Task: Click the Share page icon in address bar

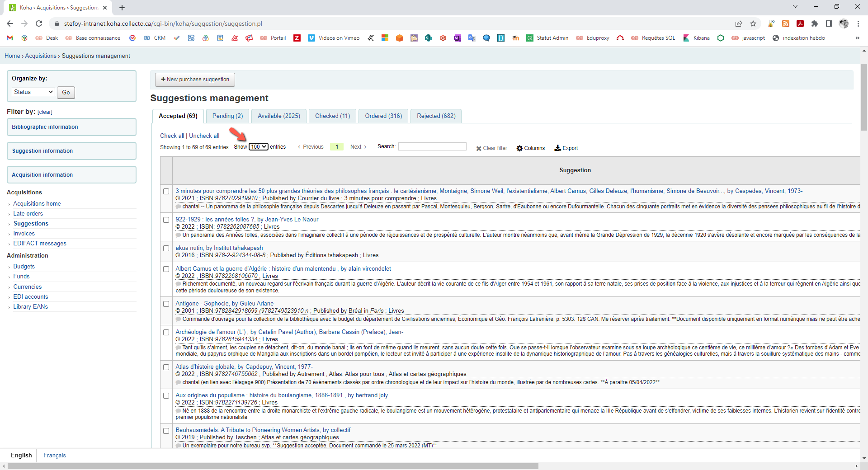Action: coord(739,23)
